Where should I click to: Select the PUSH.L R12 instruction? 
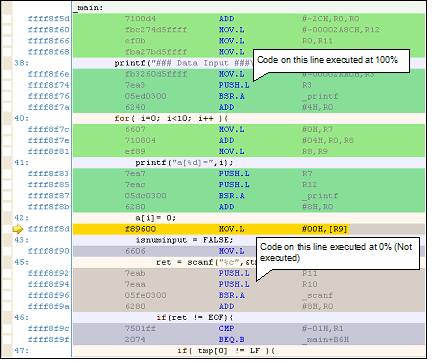(x=249, y=185)
